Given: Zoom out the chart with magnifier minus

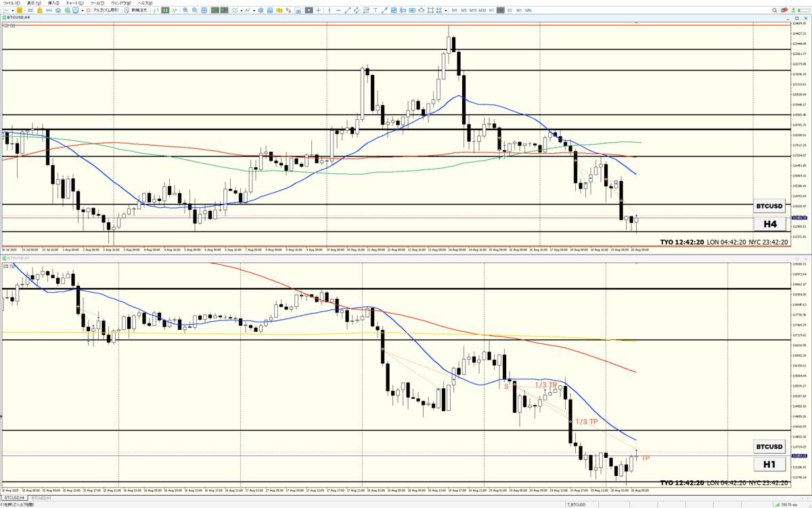Looking at the screenshot, I should tap(195, 10).
